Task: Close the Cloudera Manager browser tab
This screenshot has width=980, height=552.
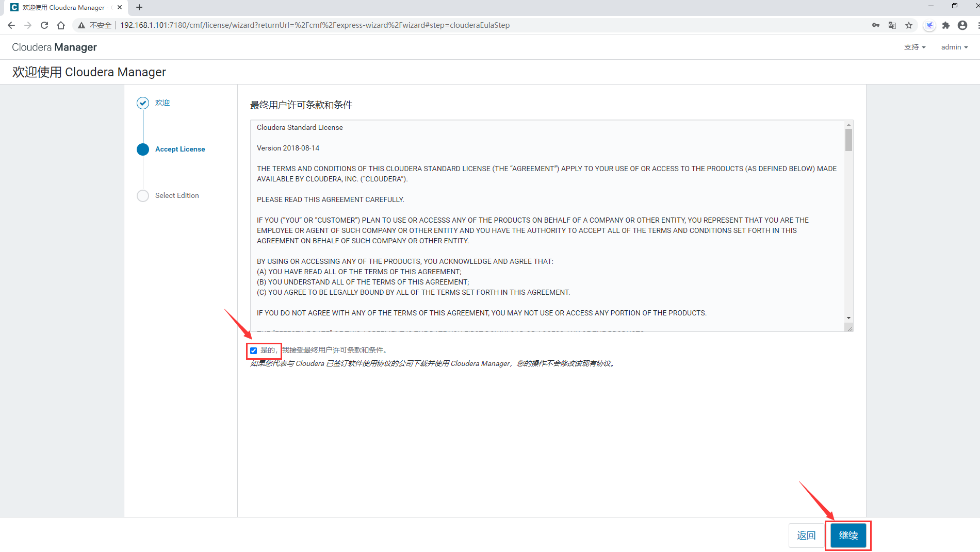Action: [120, 7]
